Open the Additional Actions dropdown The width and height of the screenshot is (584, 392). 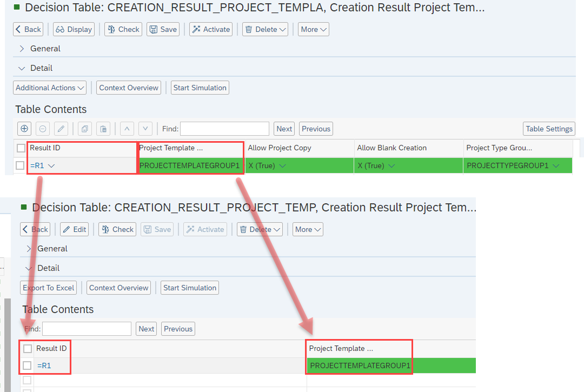[x=50, y=88]
